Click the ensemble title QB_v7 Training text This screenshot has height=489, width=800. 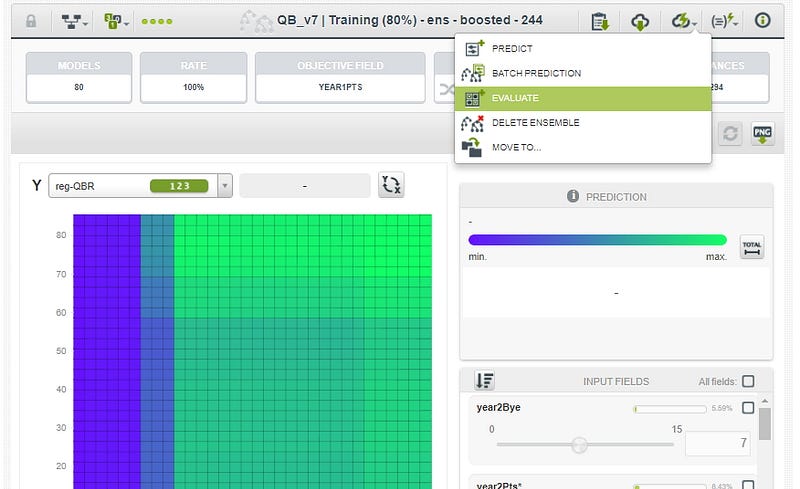410,20
